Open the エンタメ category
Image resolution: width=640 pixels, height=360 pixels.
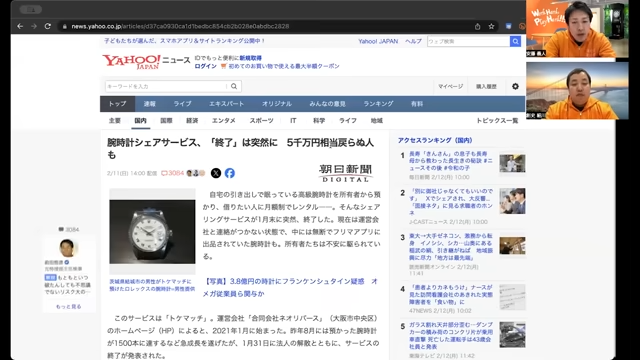tap(224, 120)
